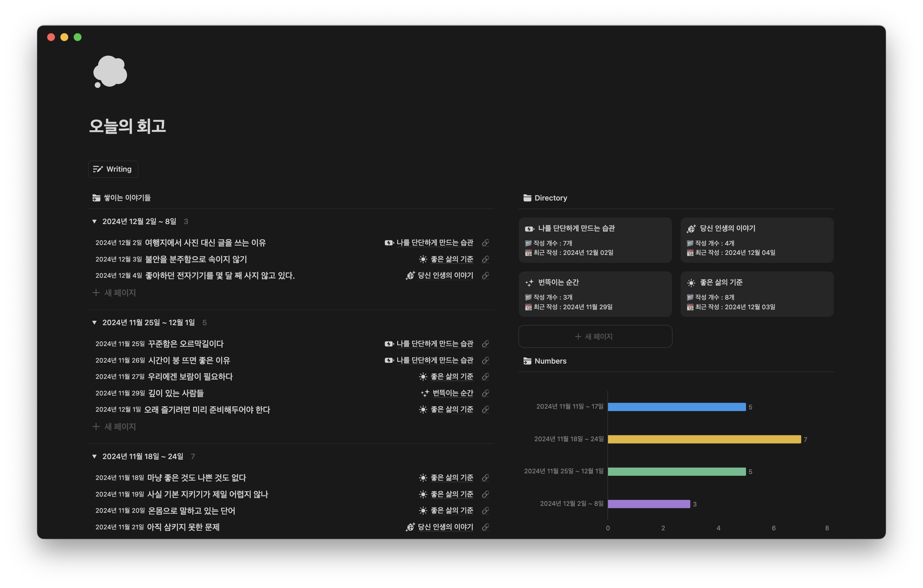Viewport: 923px width, 588px height.
Task: Add new page in Directory gallery
Action: coord(595,336)
